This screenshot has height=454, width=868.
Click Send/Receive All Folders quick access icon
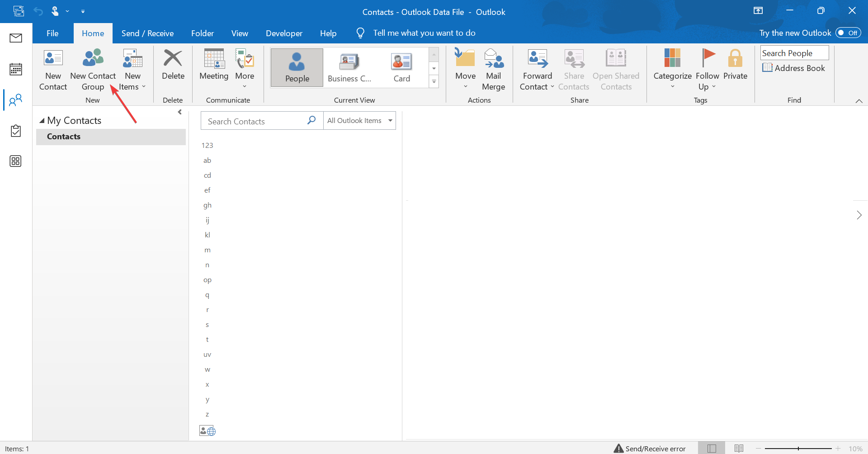(19, 11)
